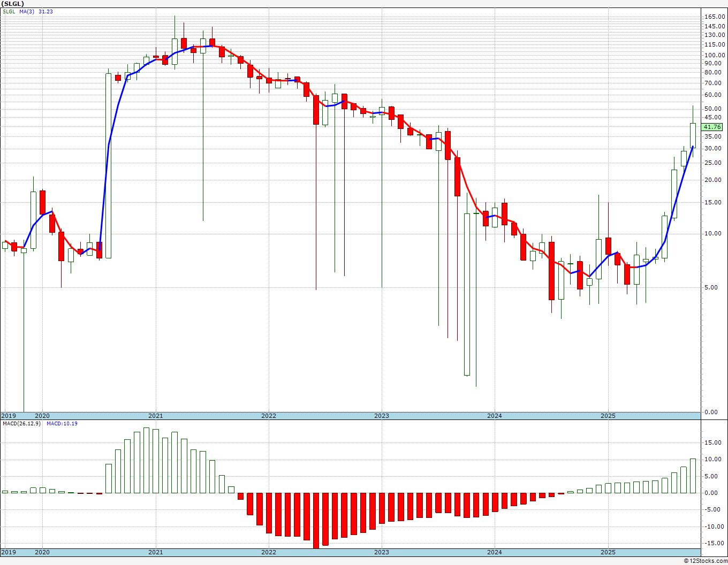
Task: Click the 2021 marker on price timeline
Action: coord(155,416)
